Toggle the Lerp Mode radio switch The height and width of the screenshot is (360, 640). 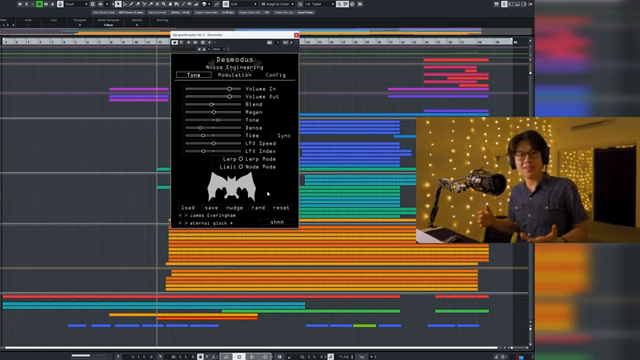point(241,159)
